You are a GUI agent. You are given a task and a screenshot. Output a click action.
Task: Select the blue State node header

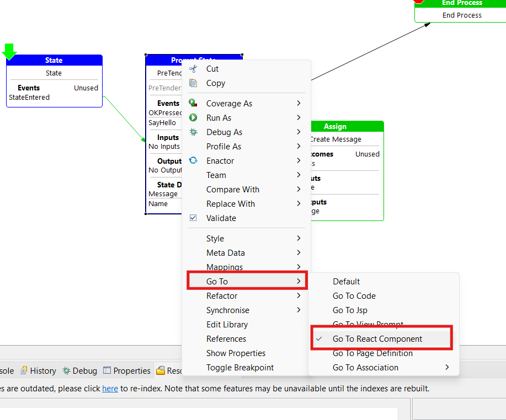click(54, 60)
